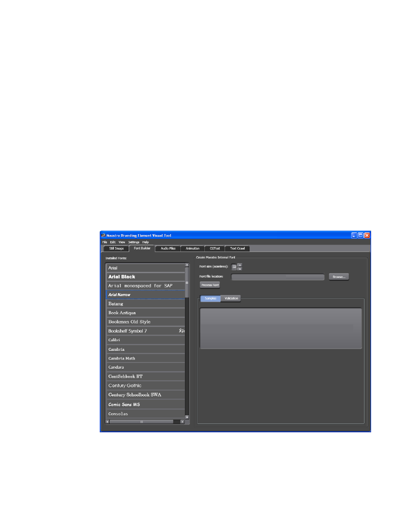Select CentSchbook BT font
This screenshot has width=414, height=532.
coord(145,377)
